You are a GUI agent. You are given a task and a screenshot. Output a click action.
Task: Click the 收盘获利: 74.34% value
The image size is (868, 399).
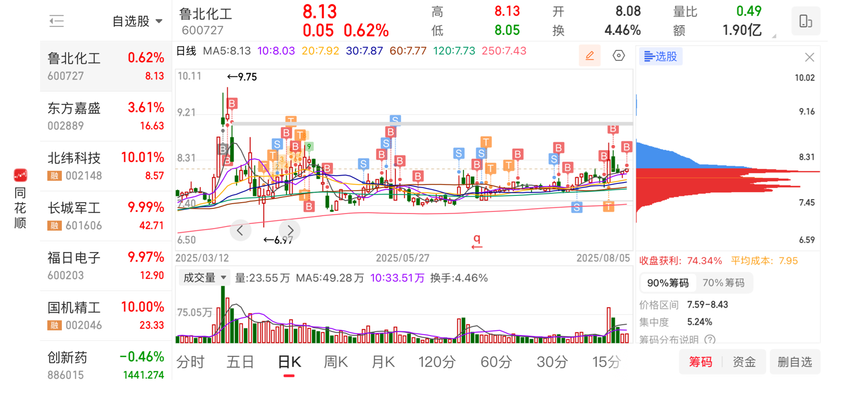681,261
